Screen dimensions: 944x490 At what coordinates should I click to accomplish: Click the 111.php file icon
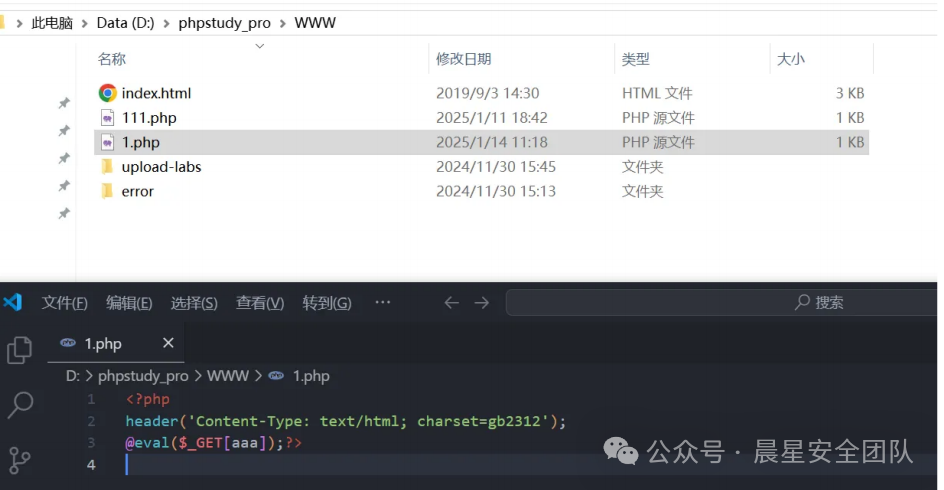pyautogui.click(x=107, y=118)
